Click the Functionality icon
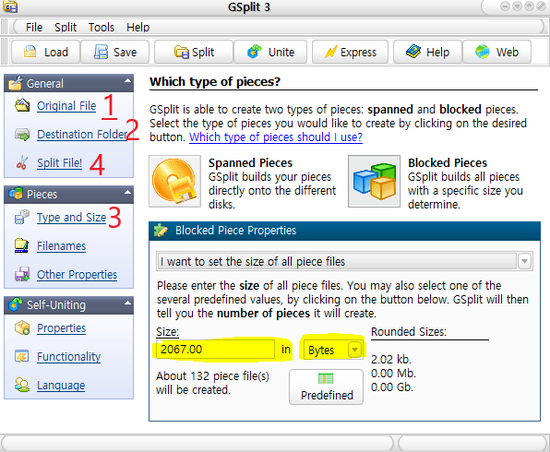 22,357
